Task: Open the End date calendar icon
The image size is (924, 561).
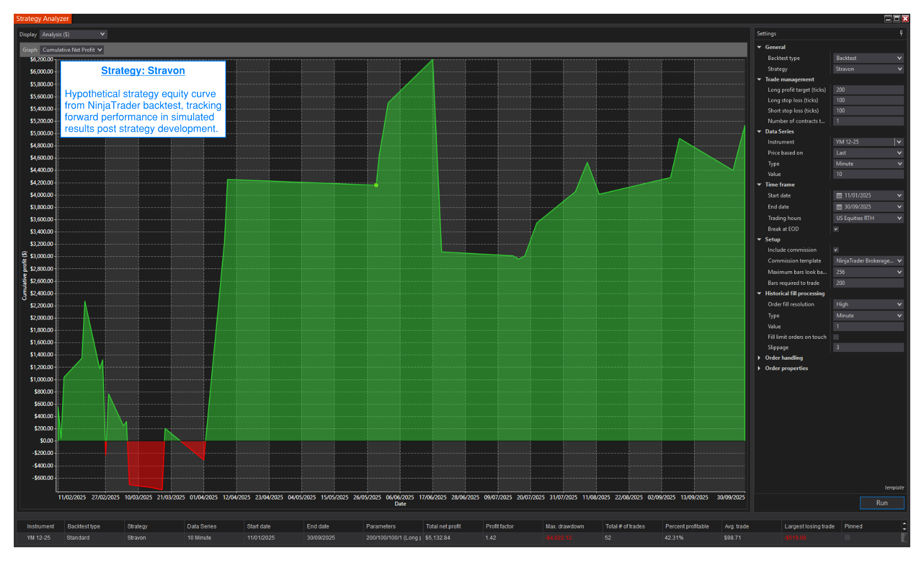Action: point(839,207)
